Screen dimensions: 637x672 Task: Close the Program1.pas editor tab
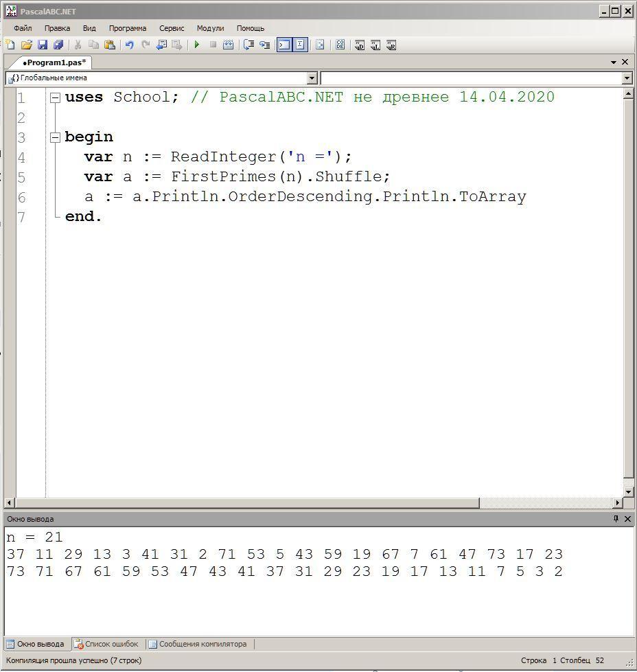click(x=625, y=62)
